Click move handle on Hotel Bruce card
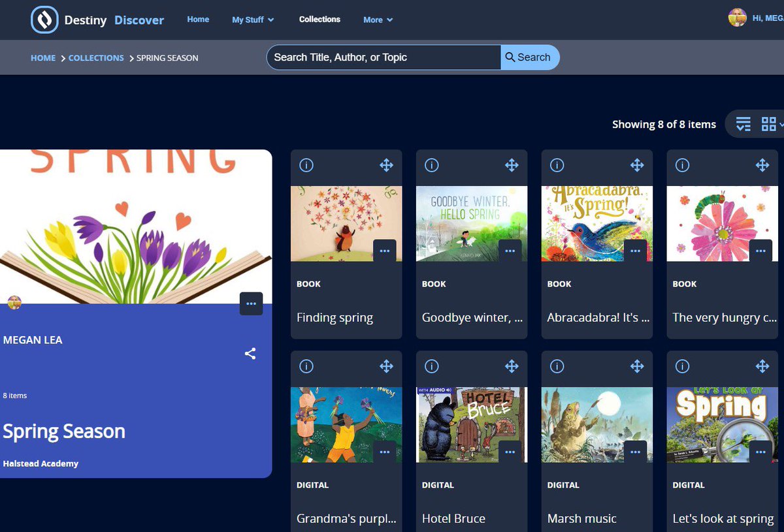Image resolution: width=784 pixels, height=532 pixels. (x=512, y=366)
